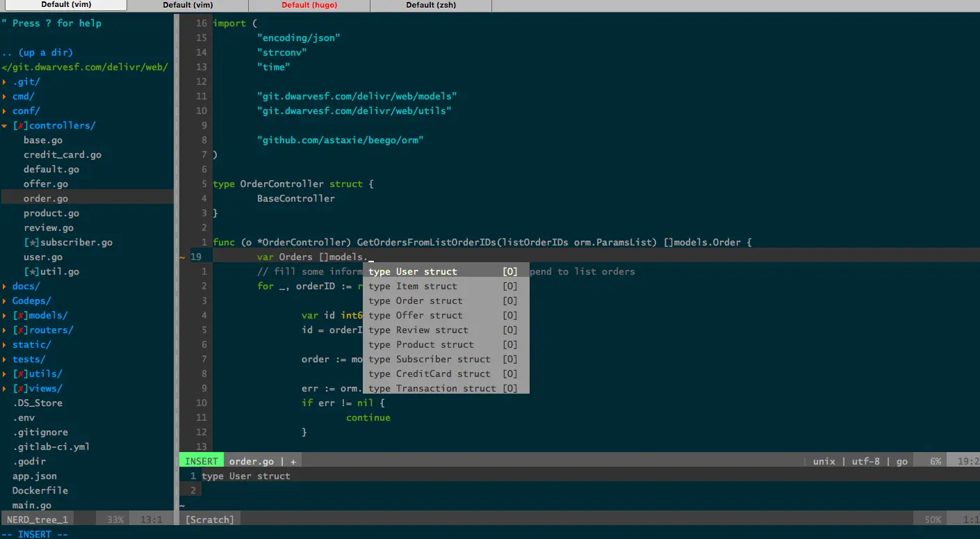
Task: Click the unix file format status entry
Action: coord(824,461)
